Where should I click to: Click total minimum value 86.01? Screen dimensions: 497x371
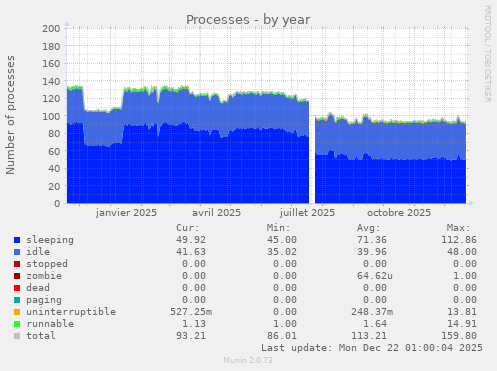(282, 336)
